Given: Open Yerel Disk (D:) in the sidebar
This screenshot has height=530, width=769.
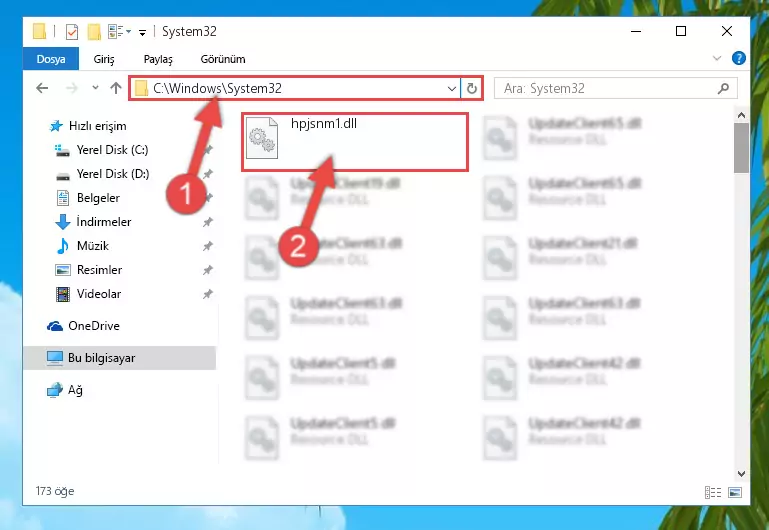Looking at the screenshot, I should point(102,174).
